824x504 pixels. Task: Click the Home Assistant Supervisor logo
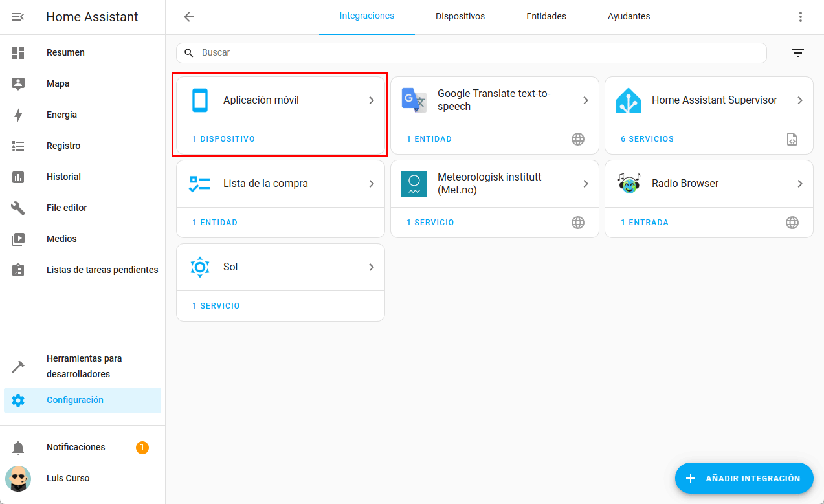coord(629,100)
